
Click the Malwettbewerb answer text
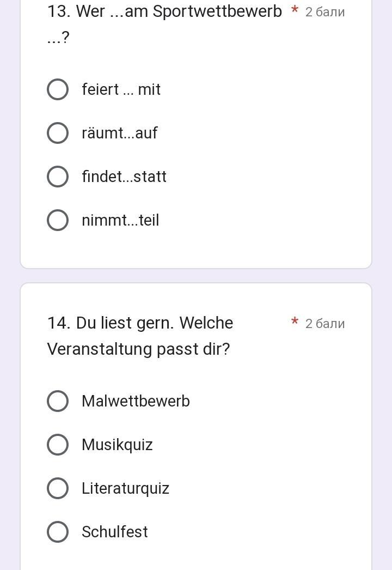136,401
